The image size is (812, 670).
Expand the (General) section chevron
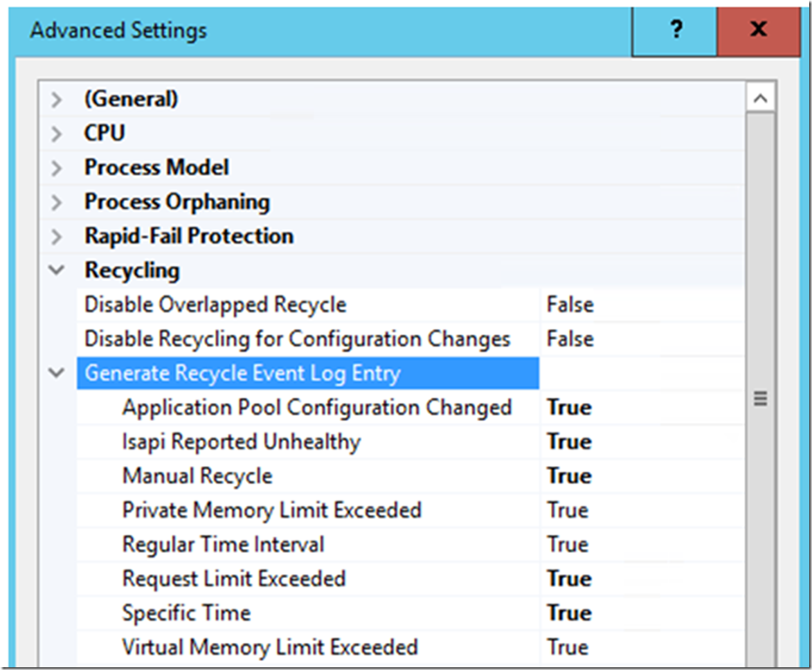pyautogui.click(x=57, y=100)
